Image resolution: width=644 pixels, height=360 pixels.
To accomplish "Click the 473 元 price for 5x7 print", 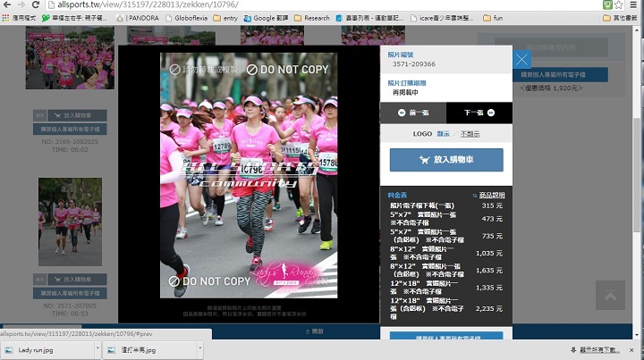I will [x=492, y=219].
